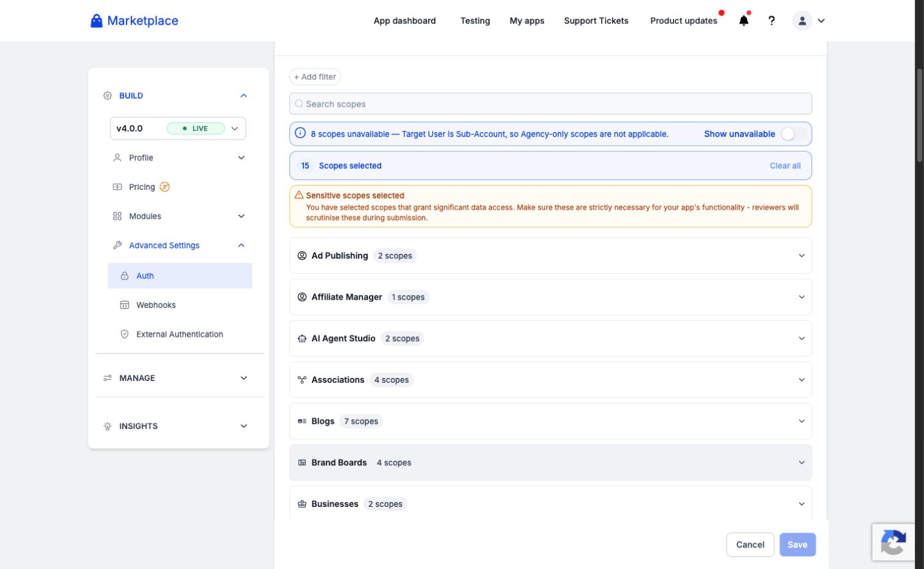The image size is (924, 569).
Task: Click the '15' selected scopes count
Action: 305,166
